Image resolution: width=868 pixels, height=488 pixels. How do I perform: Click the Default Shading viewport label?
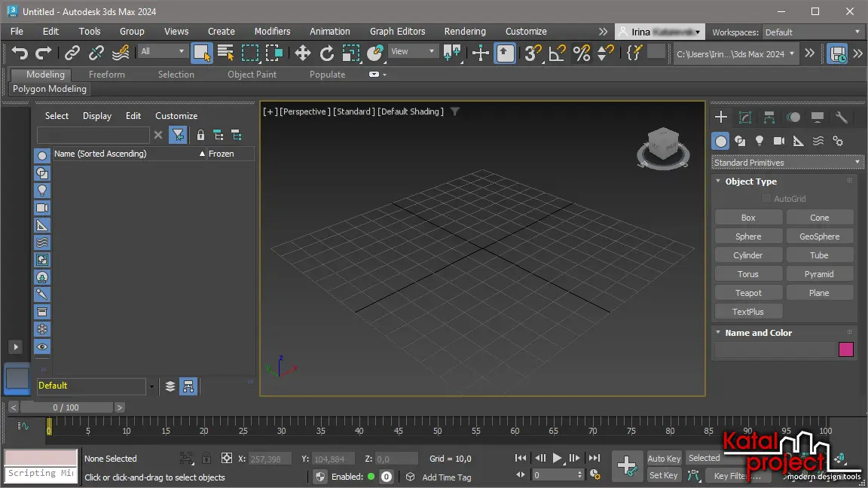(410, 111)
